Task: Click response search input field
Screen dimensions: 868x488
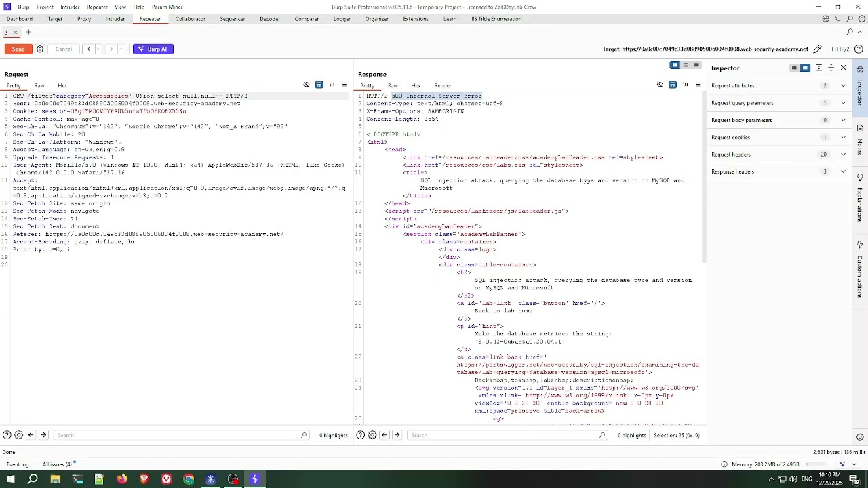Action: pyautogui.click(x=507, y=435)
